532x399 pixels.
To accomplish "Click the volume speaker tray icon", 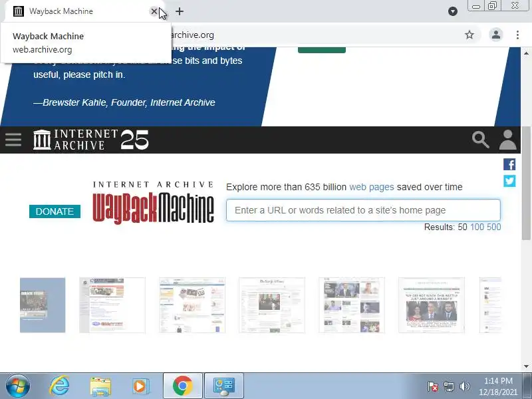I will [464, 386].
